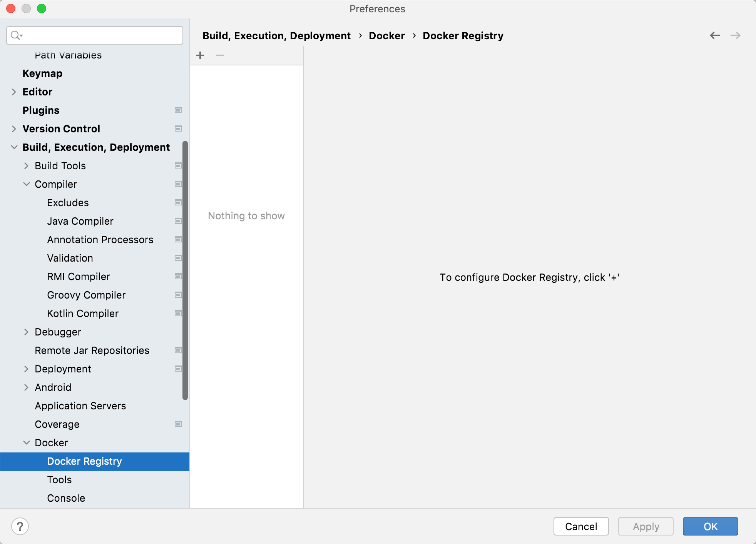This screenshot has width=756, height=544.
Task: Close the Preferences window
Action: click(11, 8)
